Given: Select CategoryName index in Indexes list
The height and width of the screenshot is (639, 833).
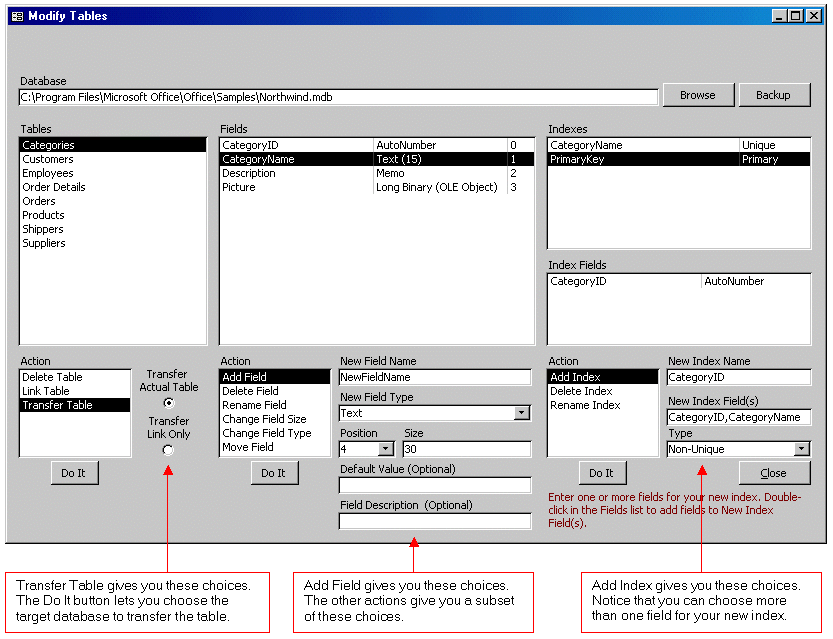Looking at the screenshot, I should coord(586,145).
